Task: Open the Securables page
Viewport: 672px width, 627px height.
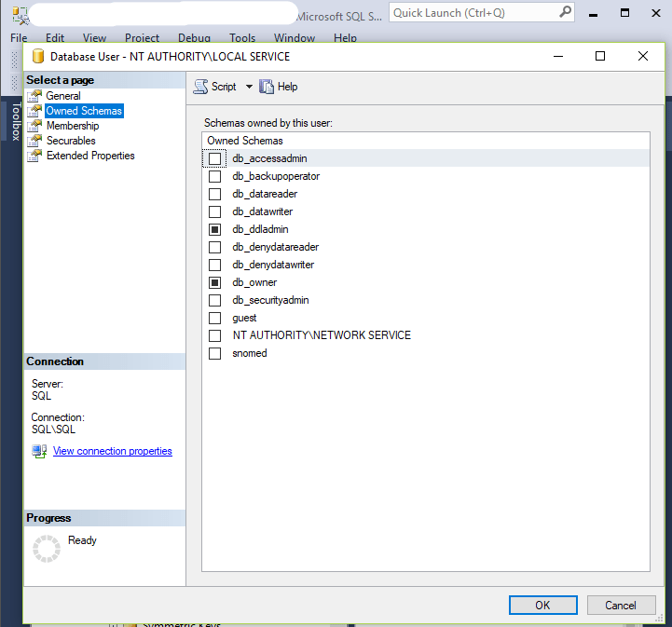Action: click(x=71, y=141)
